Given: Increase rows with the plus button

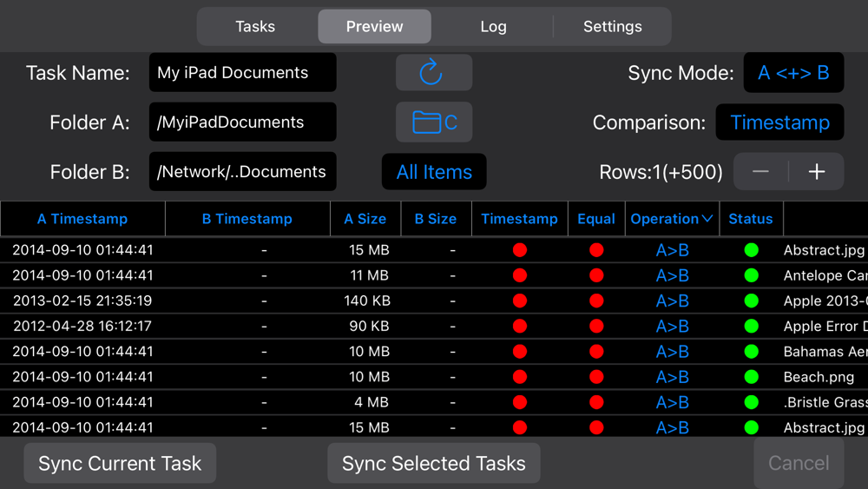Looking at the screenshot, I should coord(817,172).
